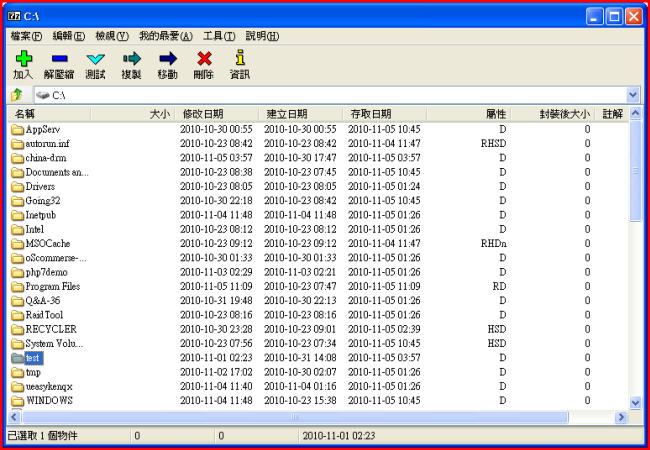Viewport: 650px width, 450px height.
Task: Open the 我的最愛 (Favorites) menu
Action: tap(165, 36)
